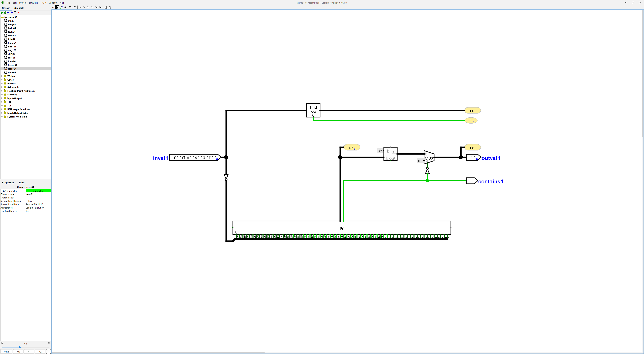Click the zoom in magnifier icon
This screenshot has width=644, height=354.
(x=49, y=343)
